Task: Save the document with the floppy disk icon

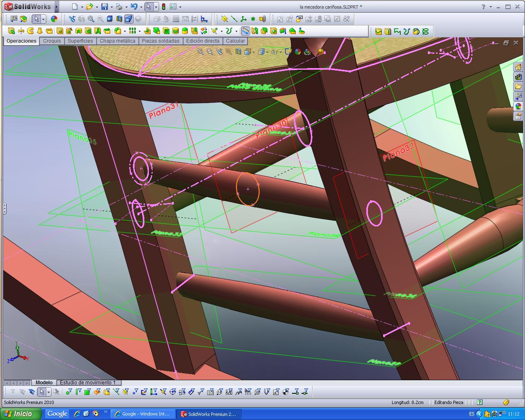Action: (x=105, y=7)
